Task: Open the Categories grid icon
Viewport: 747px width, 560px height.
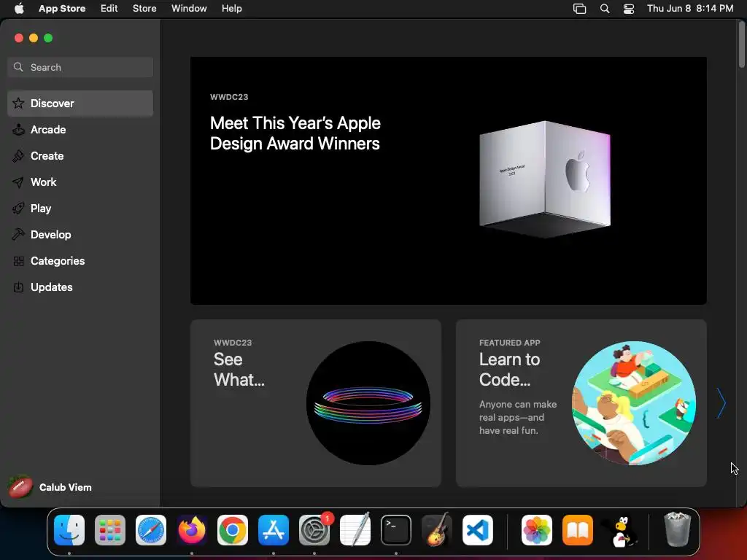Action: (18, 261)
